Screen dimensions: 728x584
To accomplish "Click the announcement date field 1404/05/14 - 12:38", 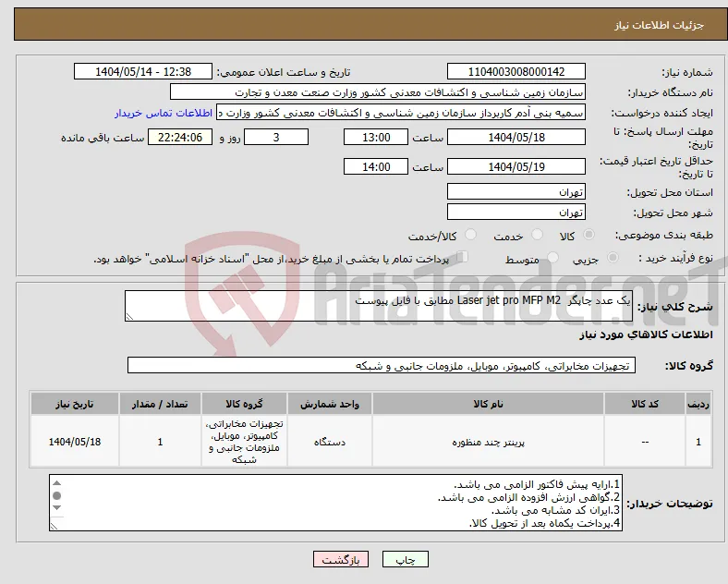I will pos(143,72).
